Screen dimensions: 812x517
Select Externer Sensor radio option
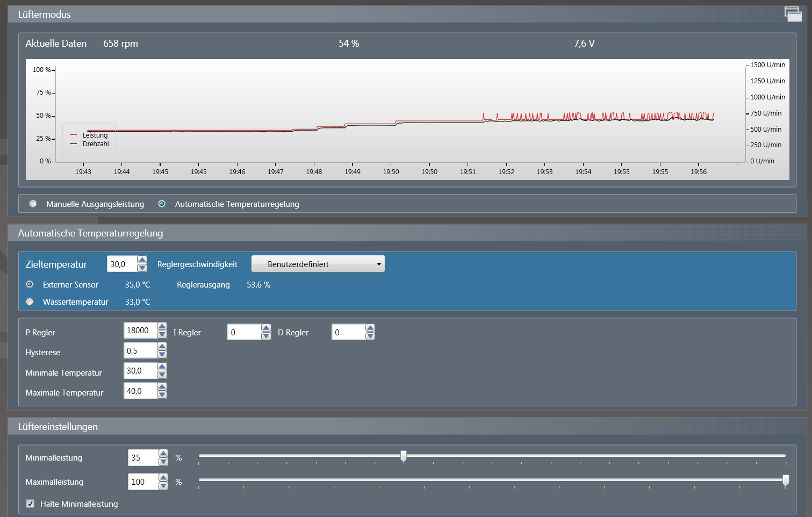tap(30, 284)
